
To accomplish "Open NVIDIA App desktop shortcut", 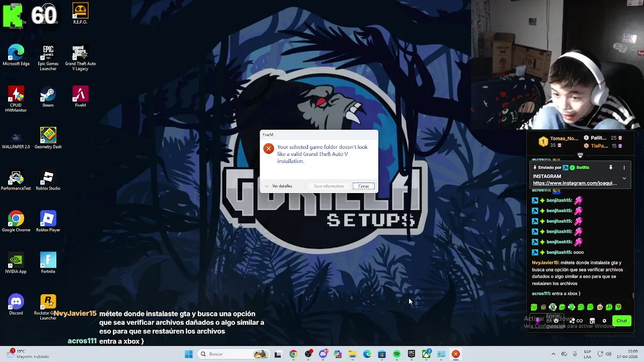I will (x=16, y=263).
